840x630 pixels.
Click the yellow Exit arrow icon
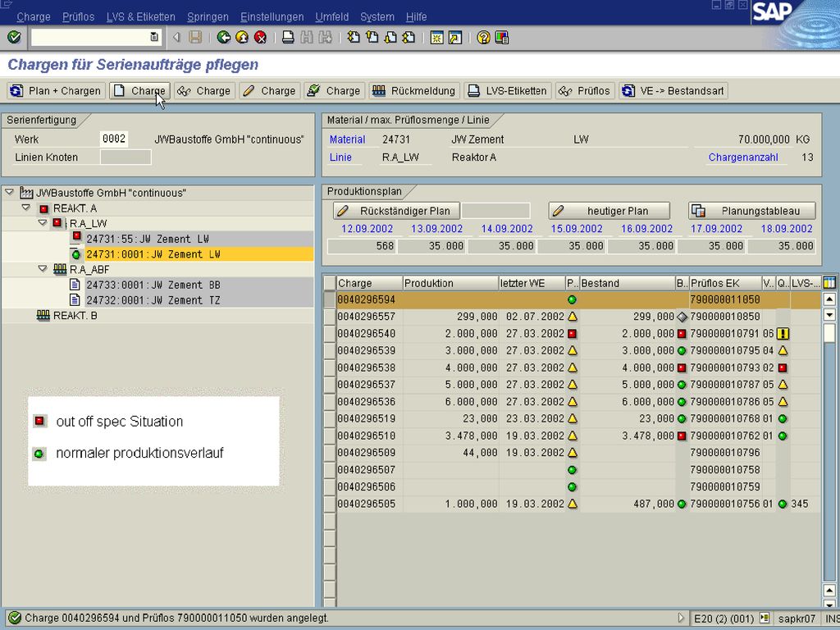click(242, 38)
